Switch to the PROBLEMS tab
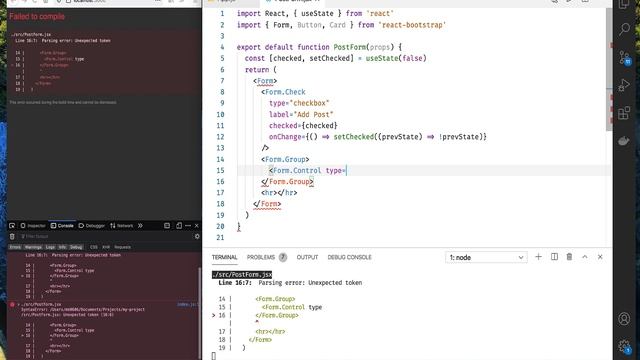The width and height of the screenshot is (640, 360). [x=261, y=257]
